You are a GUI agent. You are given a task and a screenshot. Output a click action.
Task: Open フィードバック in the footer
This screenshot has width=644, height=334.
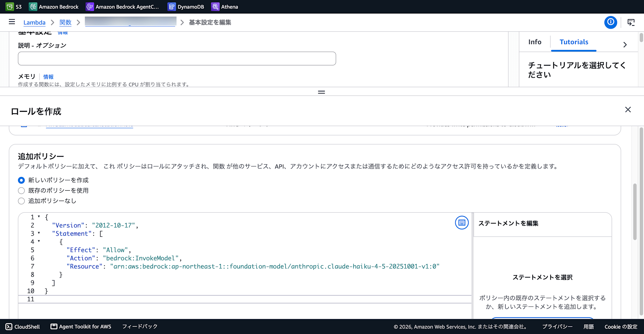[140, 327]
